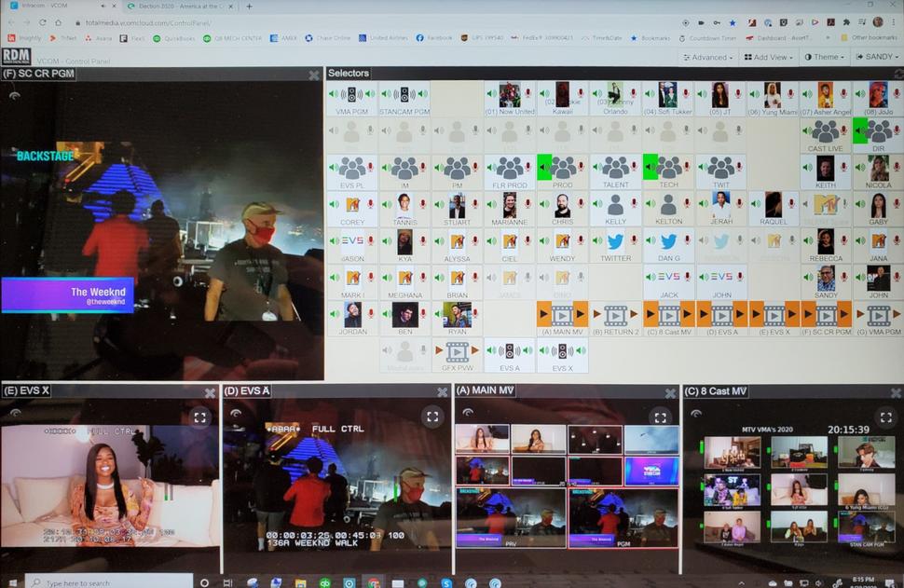
Task: Open the SANDY user menu
Action: click(x=877, y=57)
